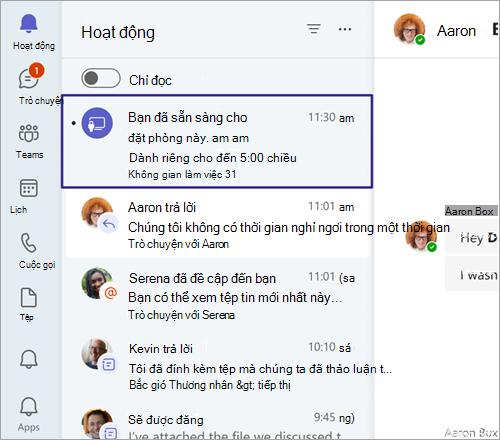Click the filter icon in Hoạt động header
Screen dimensions: 500x440
click(x=314, y=29)
